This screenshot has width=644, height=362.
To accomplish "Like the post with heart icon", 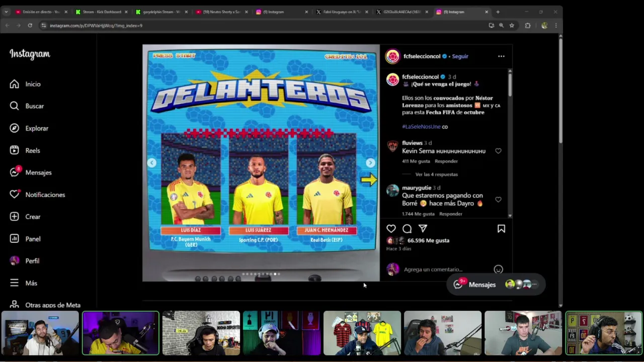I will coord(391,229).
